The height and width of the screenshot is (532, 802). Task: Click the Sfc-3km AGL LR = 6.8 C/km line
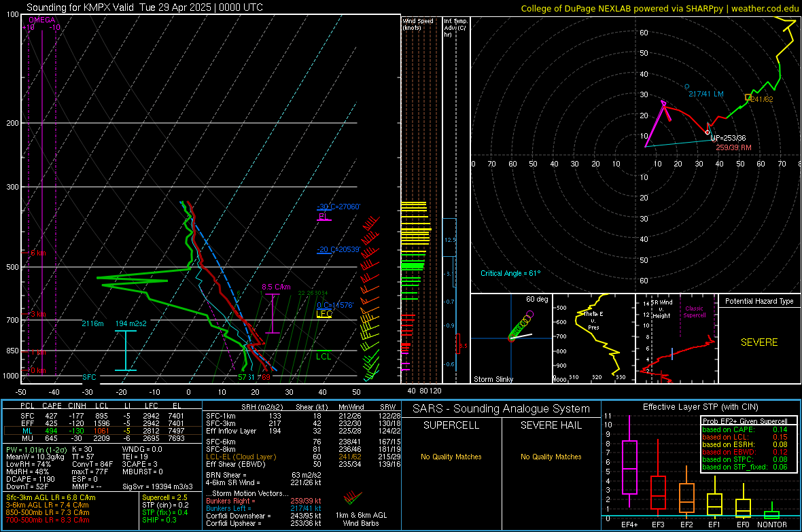[51, 498]
